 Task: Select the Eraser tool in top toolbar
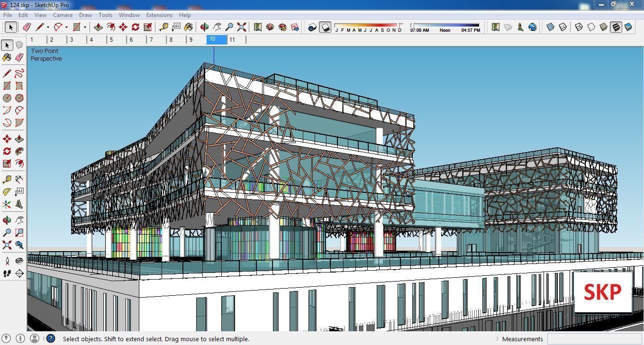tap(27, 27)
